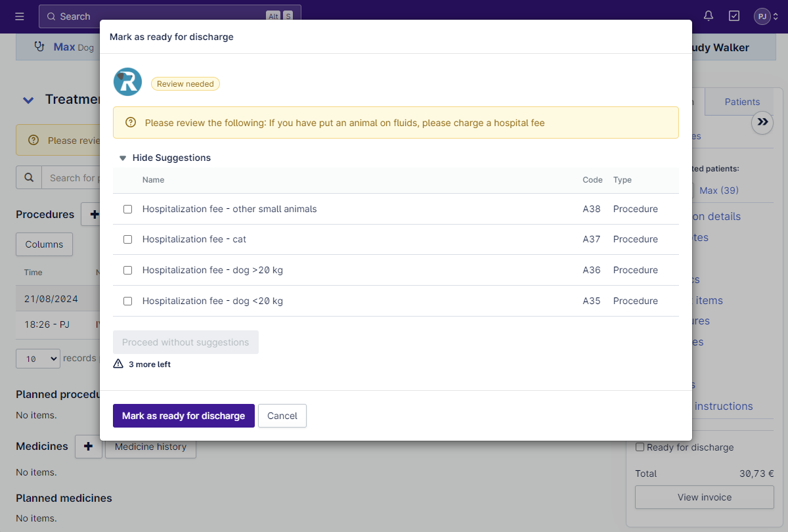The height and width of the screenshot is (532, 788).
Task: Check Hospitalization fee - other small animals
Action: (128, 209)
